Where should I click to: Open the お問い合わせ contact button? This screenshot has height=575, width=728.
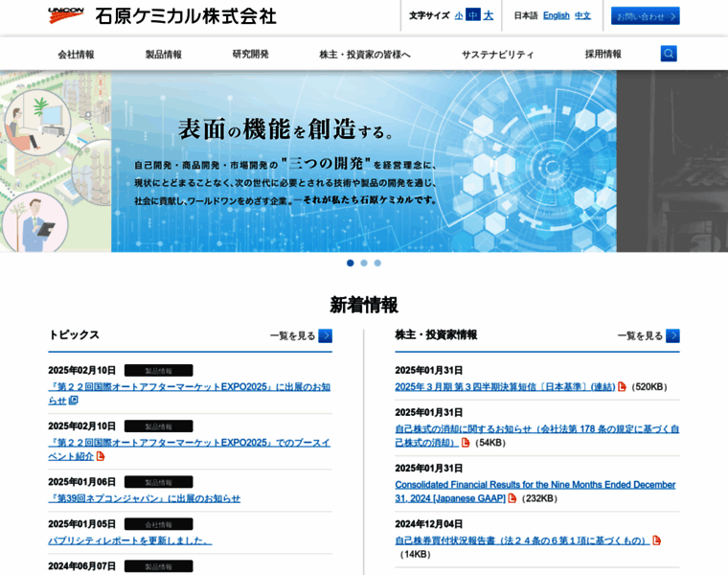tap(645, 15)
